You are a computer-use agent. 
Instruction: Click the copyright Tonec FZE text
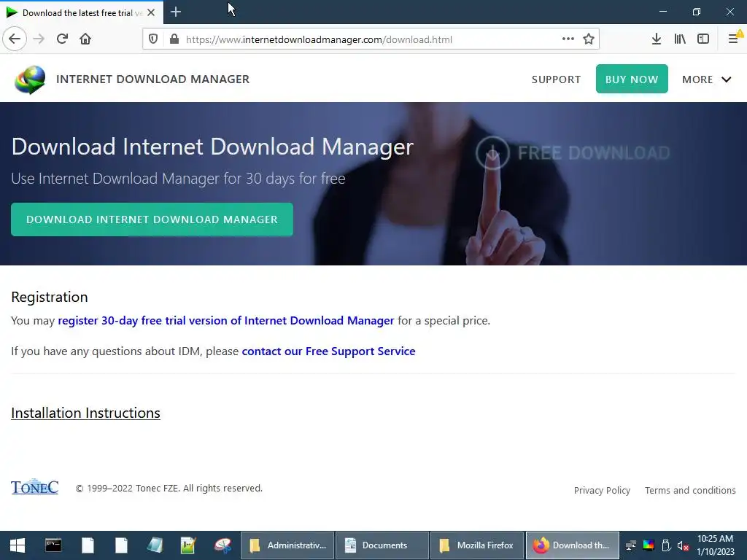click(x=169, y=488)
